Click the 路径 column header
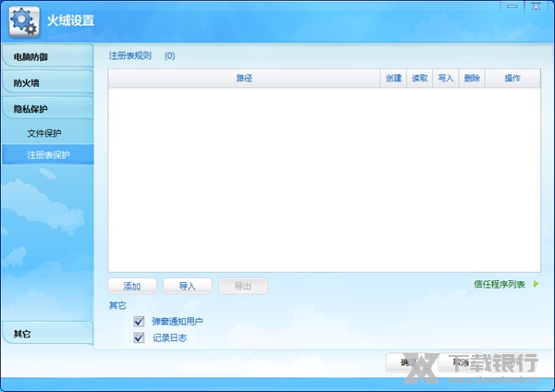The image size is (555, 392). [x=244, y=79]
